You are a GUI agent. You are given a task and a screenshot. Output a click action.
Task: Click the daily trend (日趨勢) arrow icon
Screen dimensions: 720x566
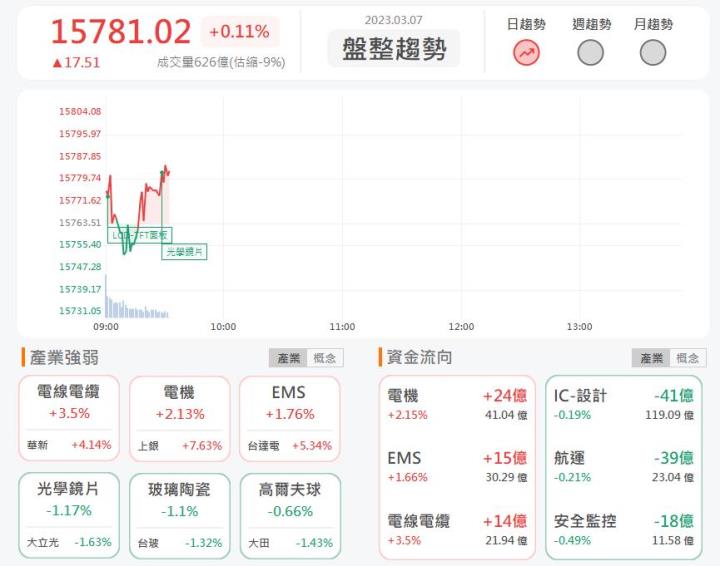526,53
